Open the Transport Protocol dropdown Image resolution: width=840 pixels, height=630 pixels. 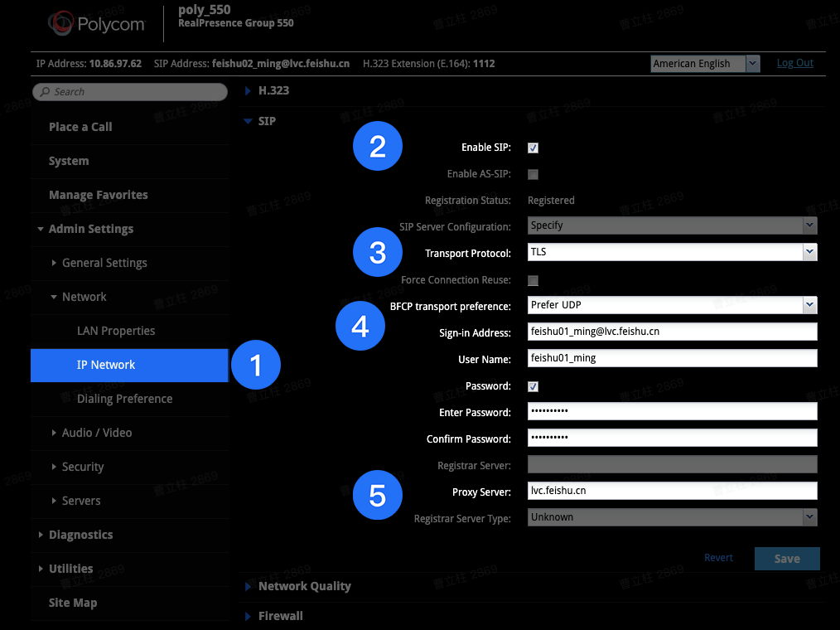point(672,252)
